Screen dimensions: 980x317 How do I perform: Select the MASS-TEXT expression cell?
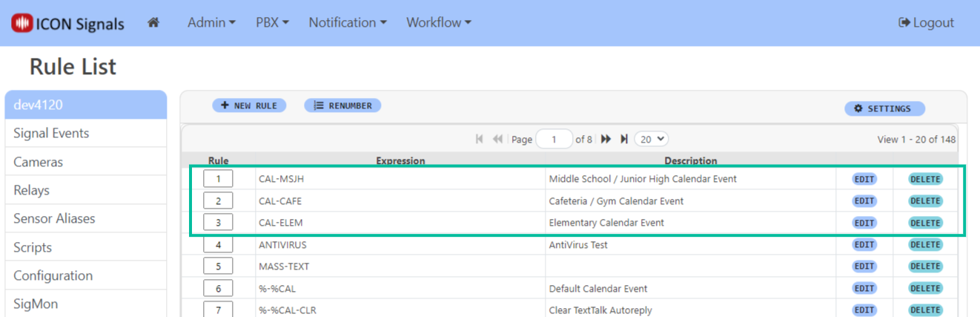(x=400, y=266)
